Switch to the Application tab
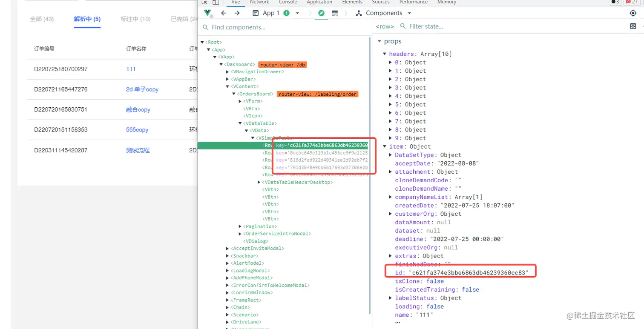 pos(319,2)
